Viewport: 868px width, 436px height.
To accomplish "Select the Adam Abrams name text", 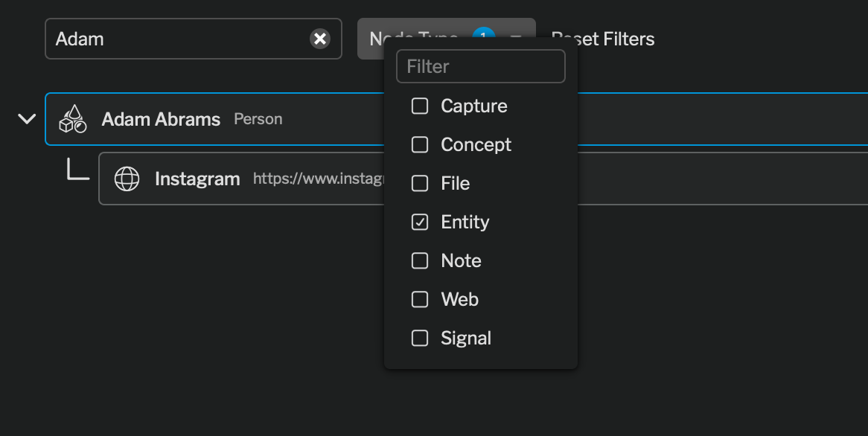I will 161,119.
